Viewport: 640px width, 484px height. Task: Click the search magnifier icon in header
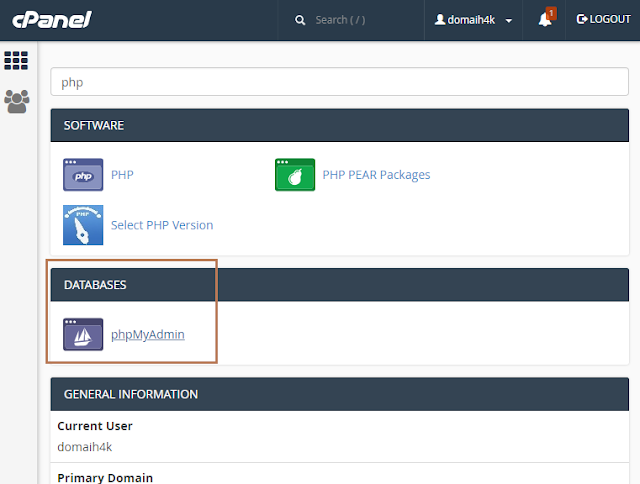coord(300,20)
